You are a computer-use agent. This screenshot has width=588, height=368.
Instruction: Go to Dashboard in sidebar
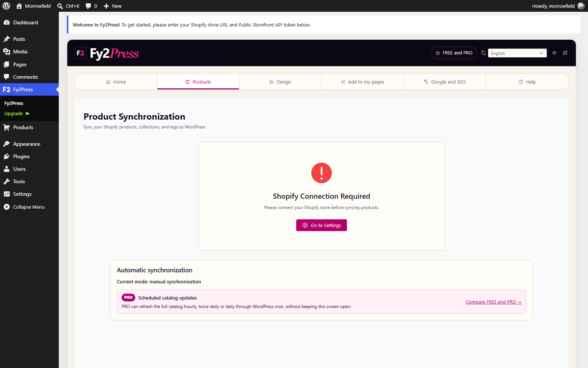pos(29,22)
